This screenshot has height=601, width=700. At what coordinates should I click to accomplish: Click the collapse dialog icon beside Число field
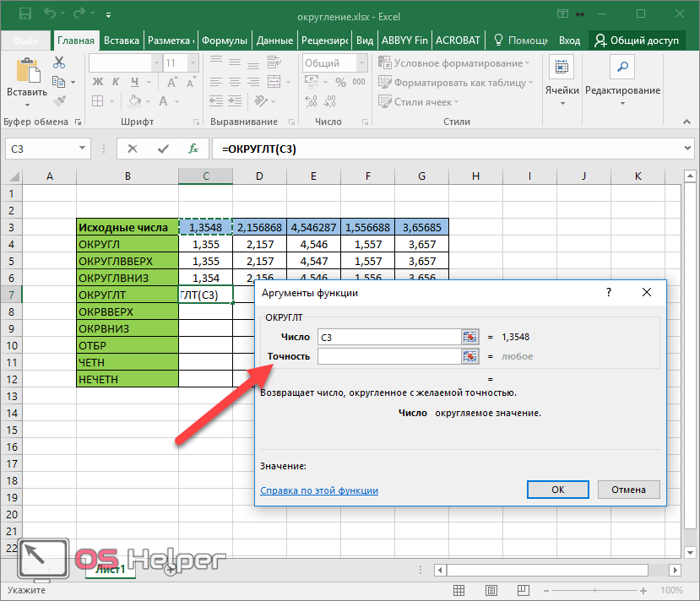point(469,337)
